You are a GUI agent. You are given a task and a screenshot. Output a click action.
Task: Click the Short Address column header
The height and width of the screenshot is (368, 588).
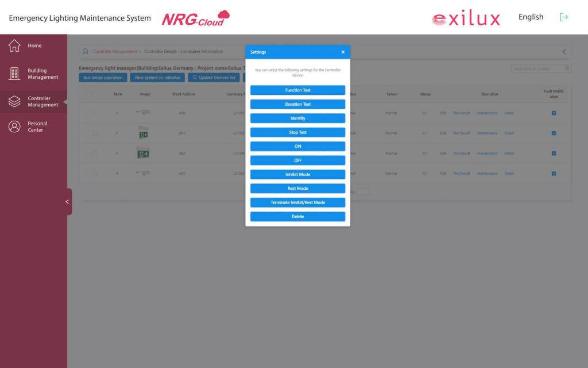pyautogui.click(x=183, y=94)
